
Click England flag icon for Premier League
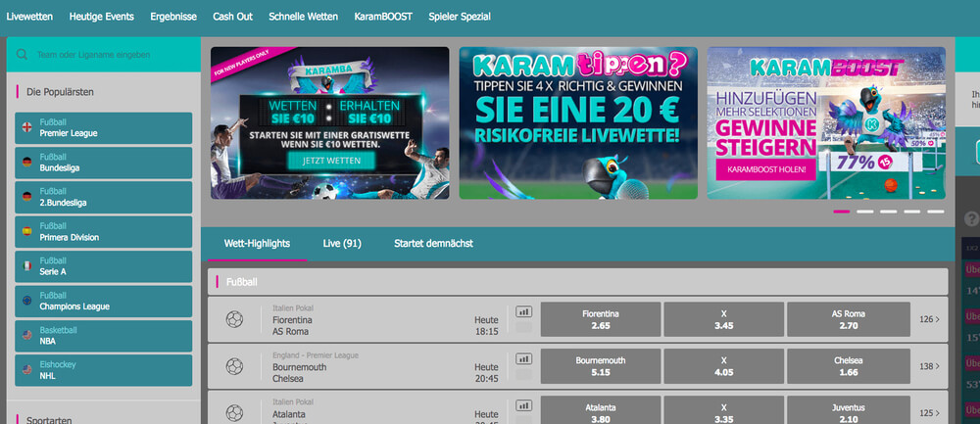pos(26,127)
